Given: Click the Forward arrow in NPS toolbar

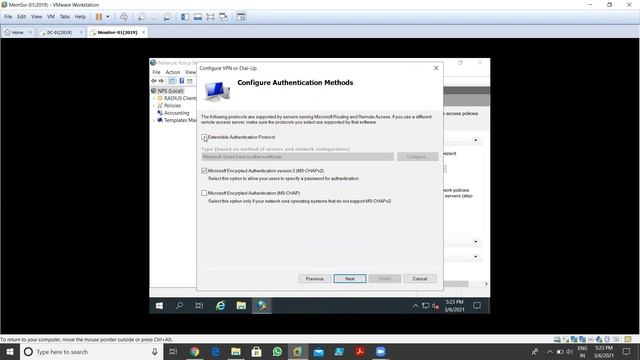Looking at the screenshot, I should (x=161, y=81).
